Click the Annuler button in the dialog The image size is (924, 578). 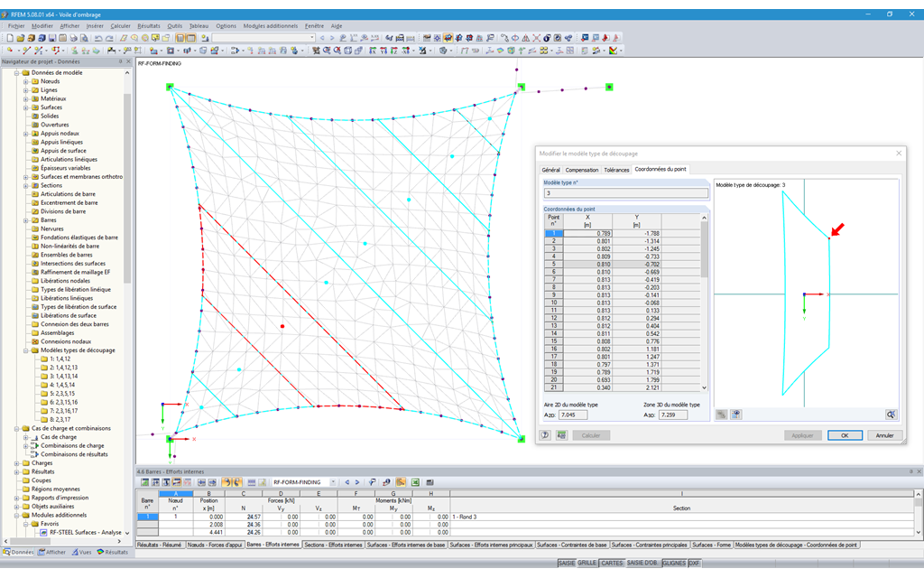(883, 434)
